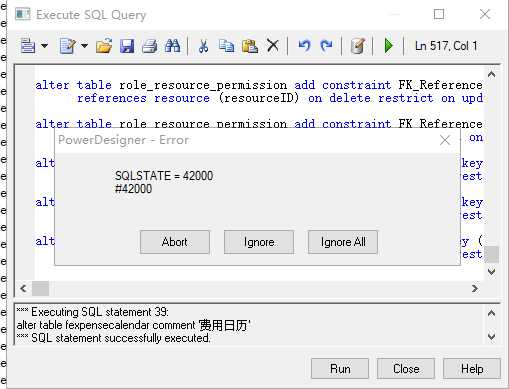This screenshot has width=509, height=389.
Task: Click the editor horizontal scrollbar thumb
Action: [x=40, y=288]
